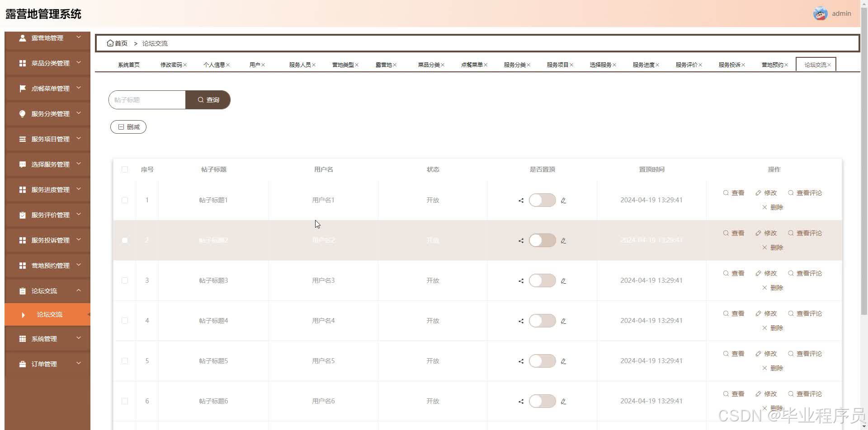Toggle pin-to-top switch for 帖子标题6
Viewport: 868px width, 430px height.
pos(542,401)
